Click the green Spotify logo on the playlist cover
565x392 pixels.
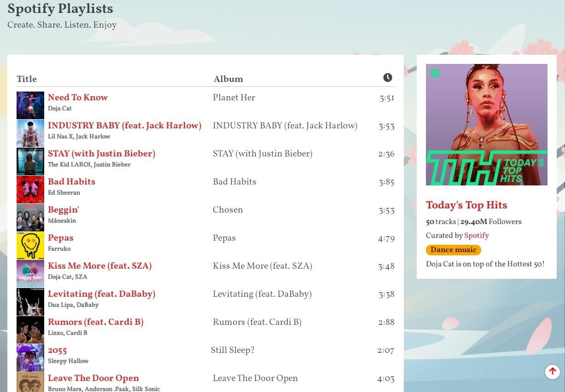[434, 73]
